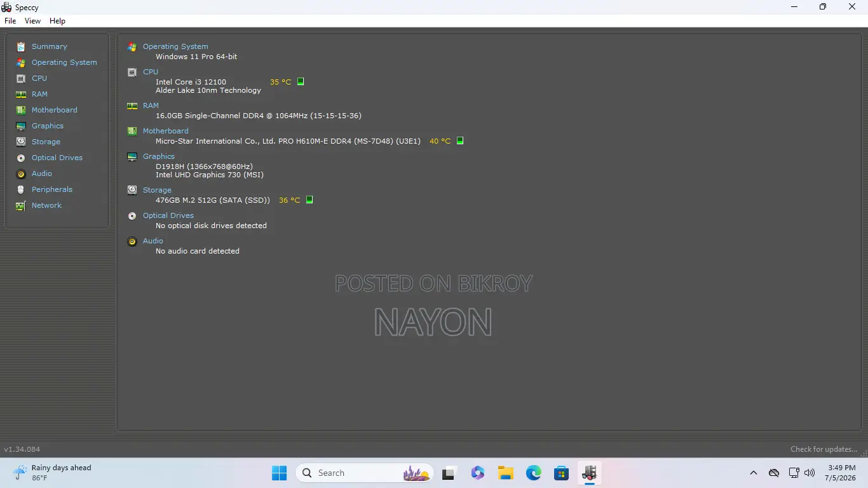
Task: Click the Motherboard heading link in summary
Action: (166, 131)
